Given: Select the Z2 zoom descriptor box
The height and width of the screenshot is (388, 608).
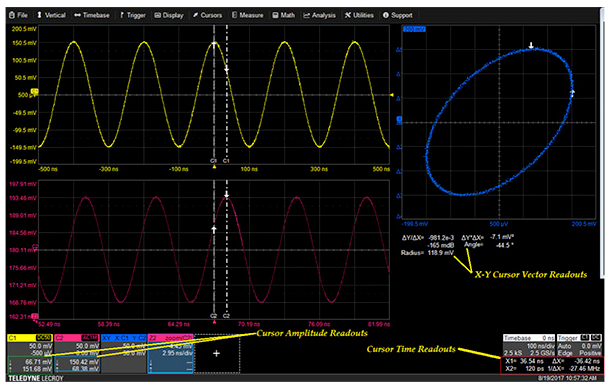Looking at the screenshot, I should click(x=171, y=354).
